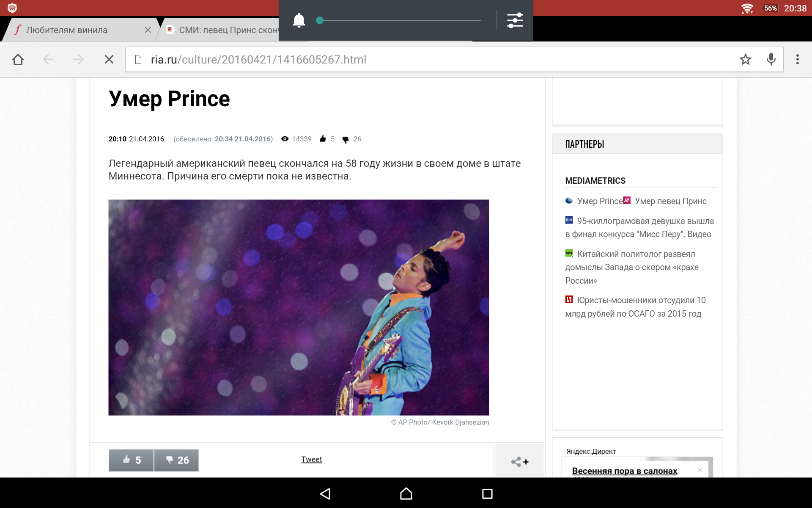Stop page loading with X icon
Viewport: 812px width, 508px height.
109,60
